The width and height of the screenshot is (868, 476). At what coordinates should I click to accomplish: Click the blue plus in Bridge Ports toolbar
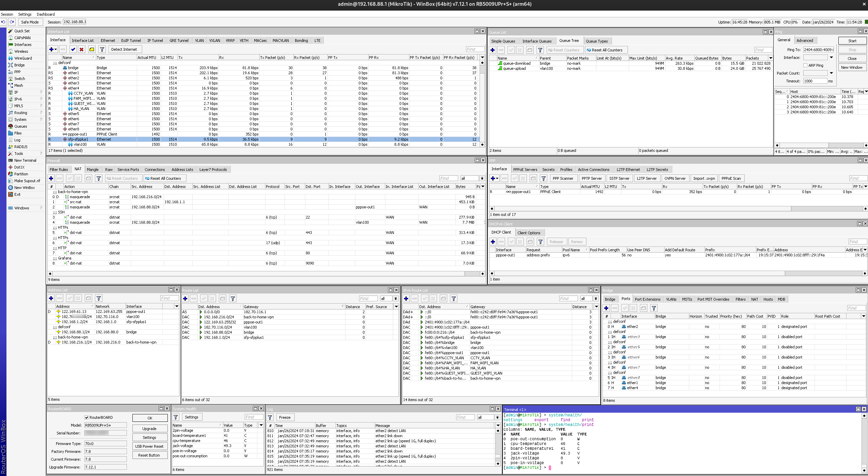[x=606, y=308]
